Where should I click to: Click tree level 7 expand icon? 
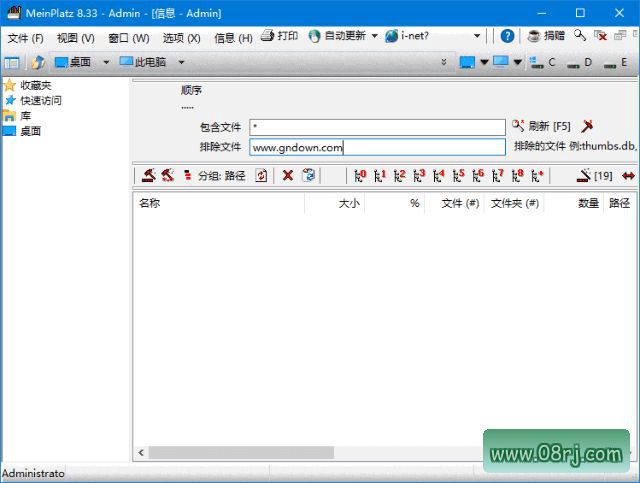(498, 176)
